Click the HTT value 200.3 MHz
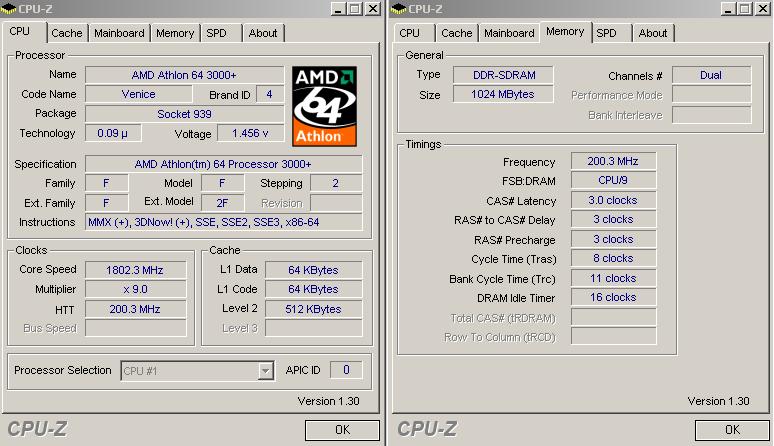 (x=135, y=309)
